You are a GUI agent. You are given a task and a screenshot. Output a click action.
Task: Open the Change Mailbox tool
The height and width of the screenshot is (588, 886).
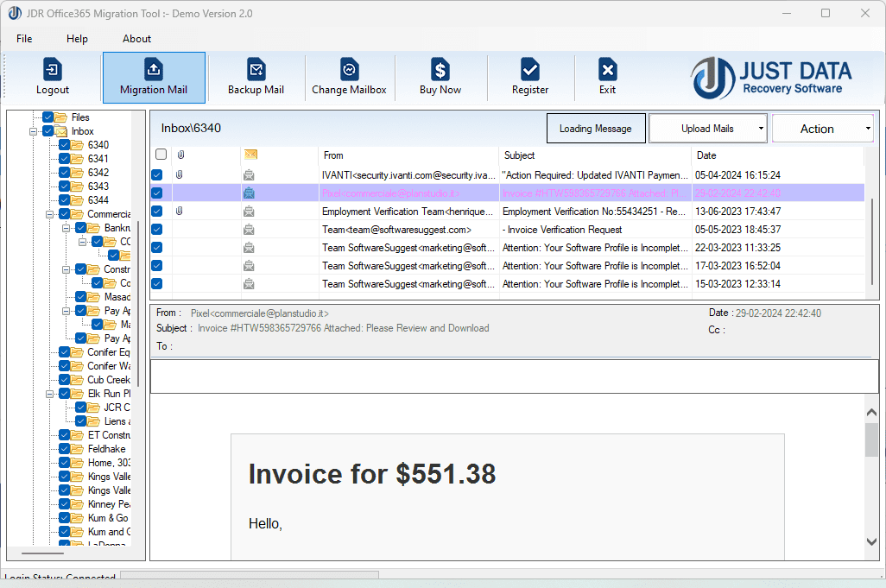[x=349, y=77]
